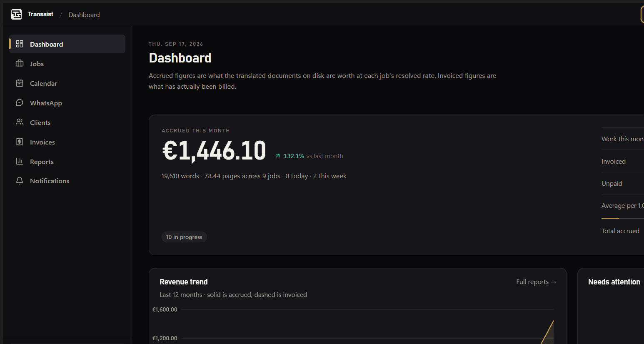Click the Revenue trend heading
This screenshot has height=344, width=644.
click(x=184, y=282)
